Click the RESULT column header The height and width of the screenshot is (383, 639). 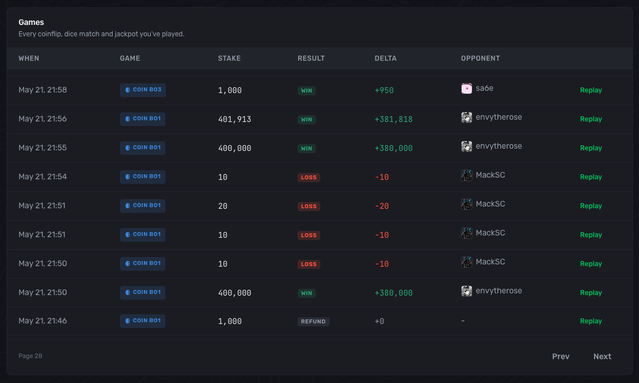(x=311, y=58)
